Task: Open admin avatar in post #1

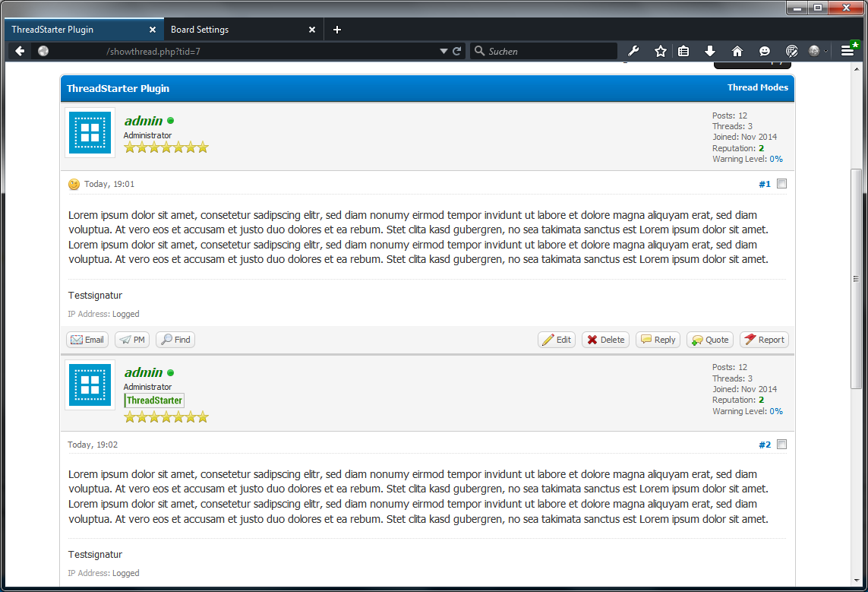Action: [90, 132]
